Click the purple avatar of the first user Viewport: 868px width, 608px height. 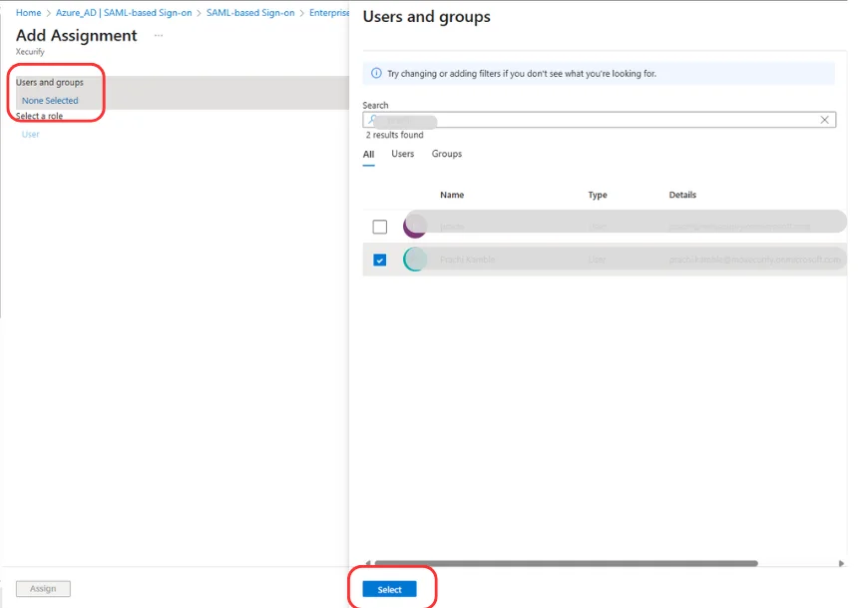click(414, 226)
